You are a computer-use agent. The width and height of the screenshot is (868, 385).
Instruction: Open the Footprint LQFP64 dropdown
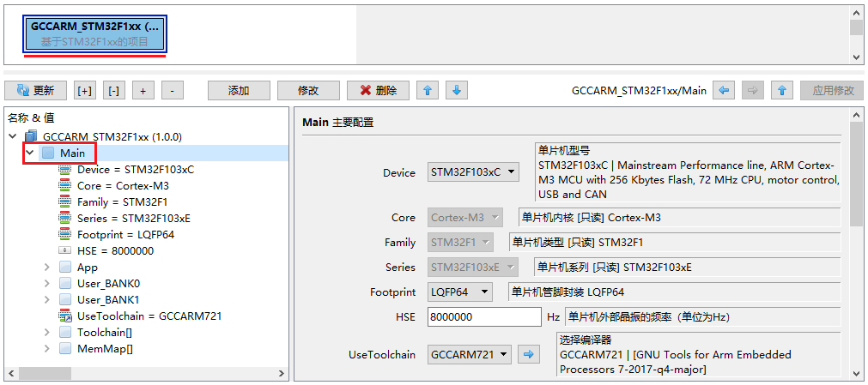[460, 292]
